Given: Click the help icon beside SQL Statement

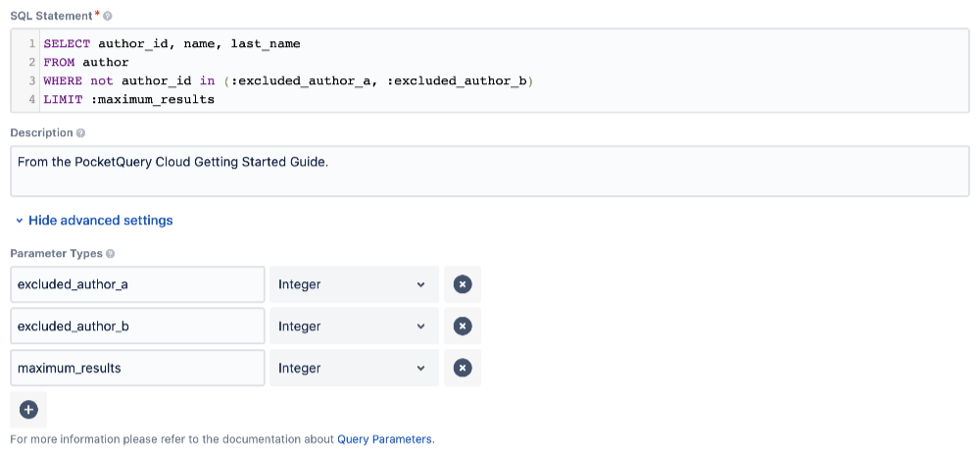Looking at the screenshot, I should [x=107, y=17].
